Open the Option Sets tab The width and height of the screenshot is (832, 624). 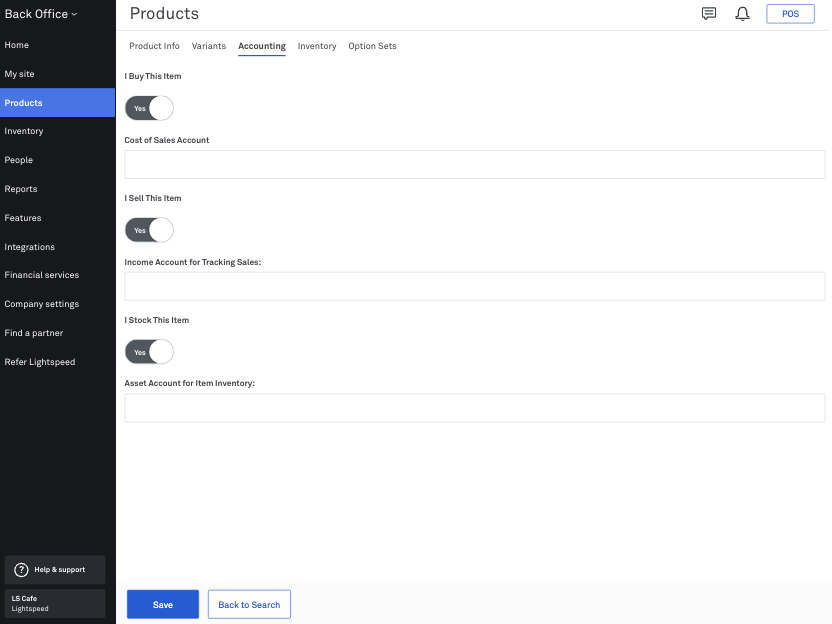pyautogui.click(x=372, y=46)
